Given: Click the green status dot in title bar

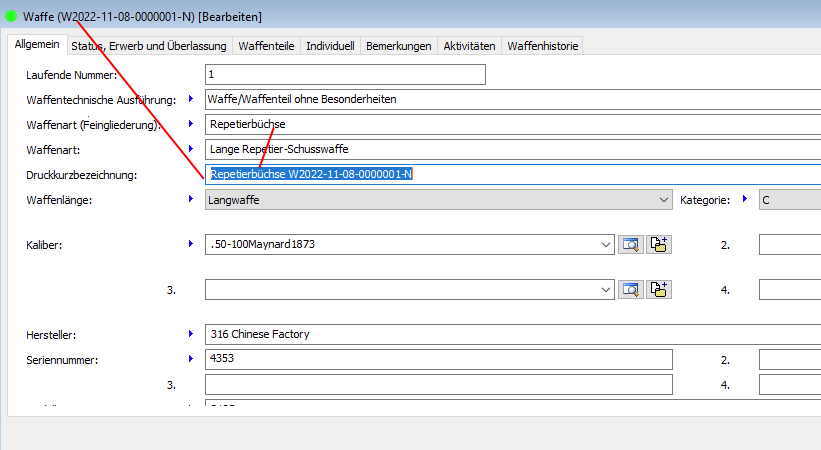Looking at the screenshot, I should coord(11,15).
